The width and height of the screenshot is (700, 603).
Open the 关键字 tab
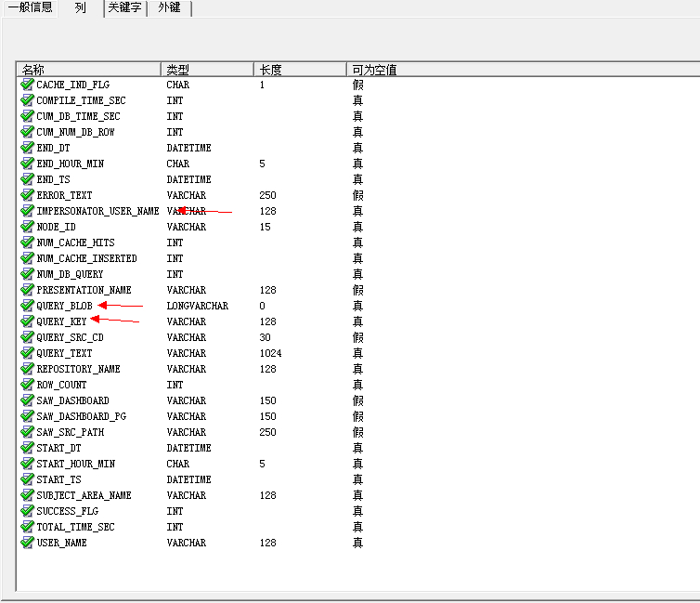[125, 7]
